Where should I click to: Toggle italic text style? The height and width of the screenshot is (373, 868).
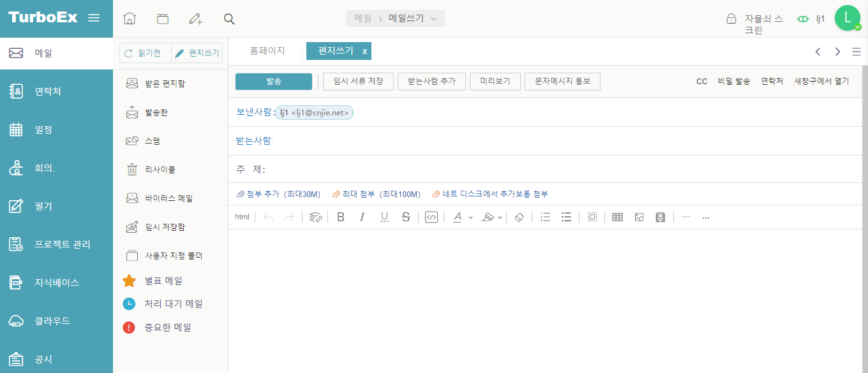pyautogui.click(x=363, y=217)
